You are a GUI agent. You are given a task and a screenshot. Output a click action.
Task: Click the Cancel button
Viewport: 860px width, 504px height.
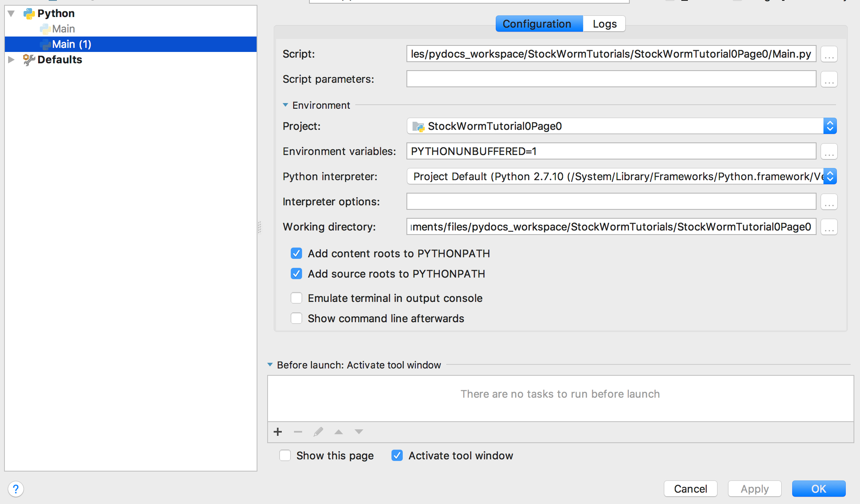tap(690, 489)
